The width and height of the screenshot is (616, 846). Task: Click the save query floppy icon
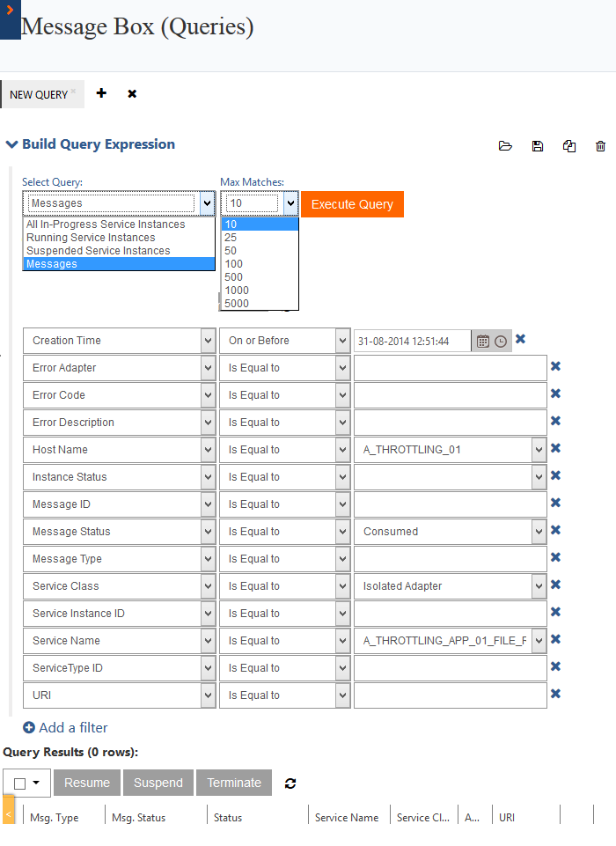[538, 146]
